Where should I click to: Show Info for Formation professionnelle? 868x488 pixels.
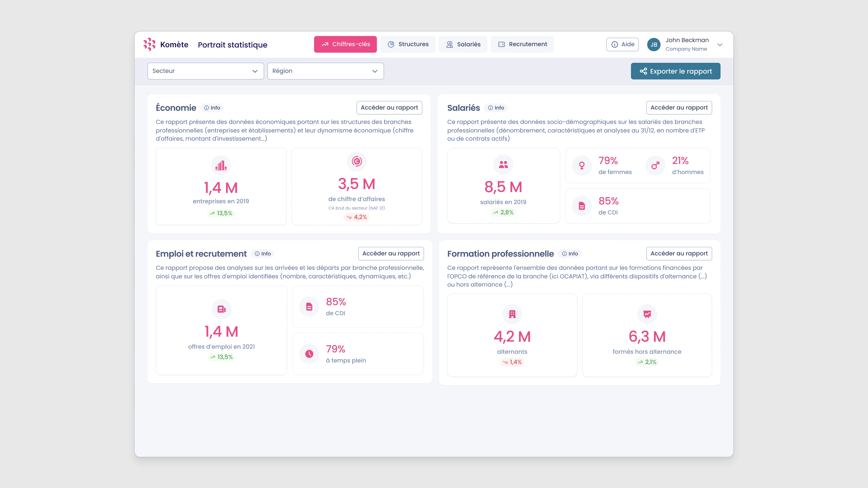pyautogui.click(x=570, y=254)
